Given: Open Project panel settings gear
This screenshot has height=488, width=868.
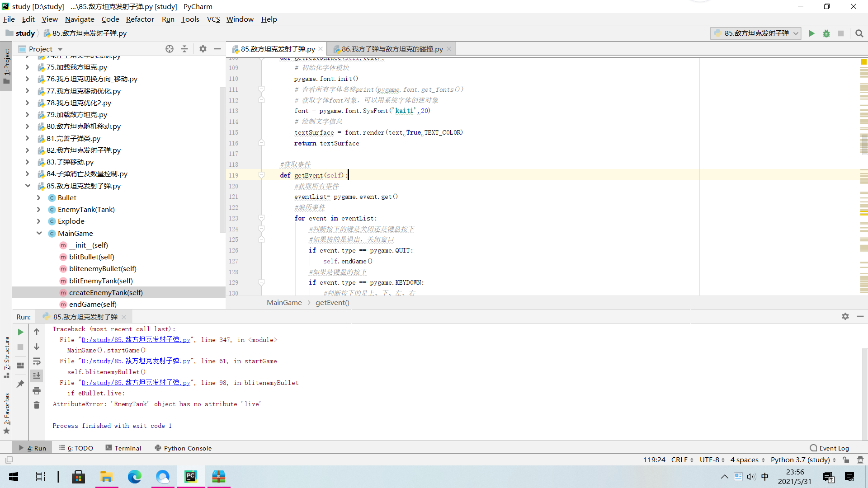Looking at the screenshot, I should pyautogui.click(x=203, y=49).
